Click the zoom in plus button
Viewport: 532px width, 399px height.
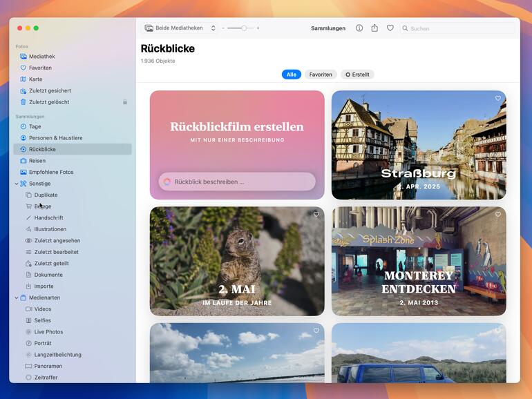point(258,28)
